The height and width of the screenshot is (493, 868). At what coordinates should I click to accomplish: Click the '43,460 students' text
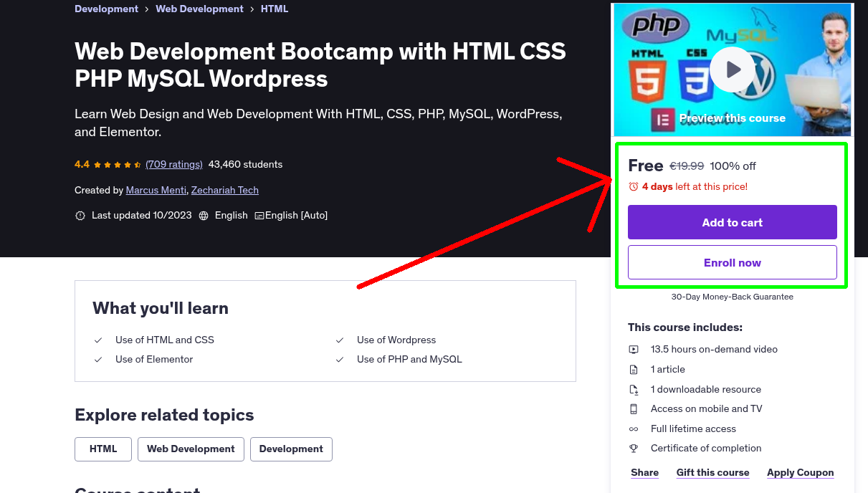246,165
